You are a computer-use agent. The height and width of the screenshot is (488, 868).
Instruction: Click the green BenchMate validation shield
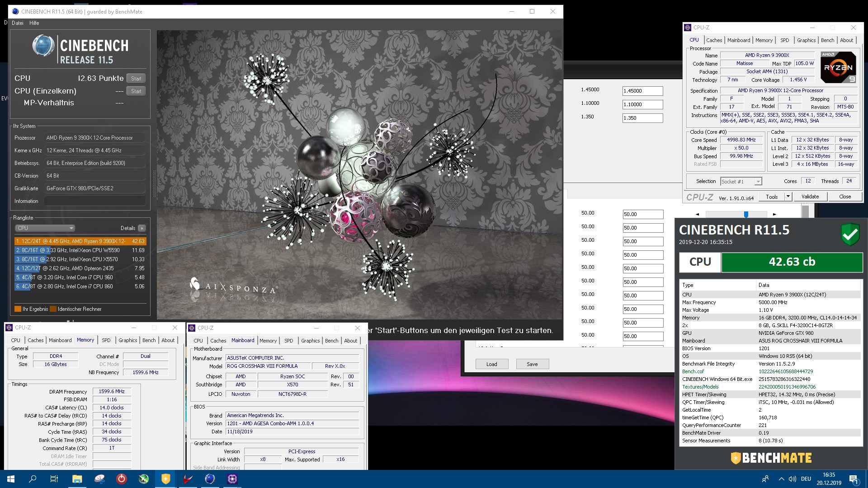(x=850, y=235)
